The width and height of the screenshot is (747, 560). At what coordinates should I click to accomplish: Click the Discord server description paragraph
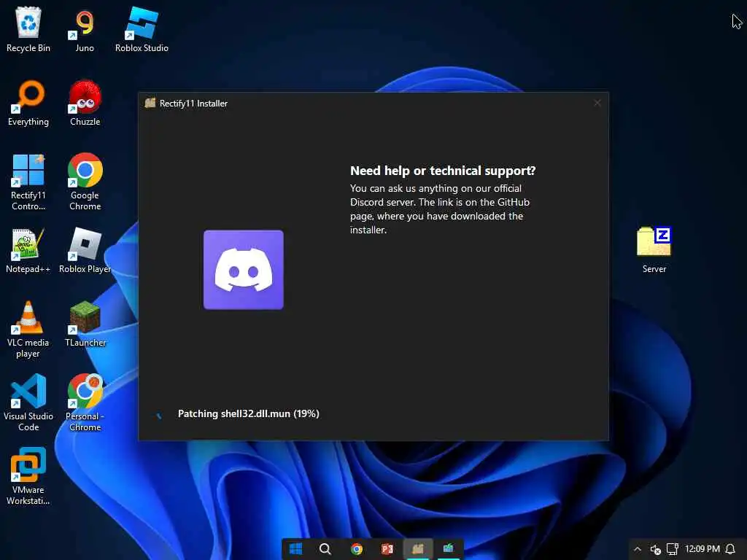click(440, 209)
